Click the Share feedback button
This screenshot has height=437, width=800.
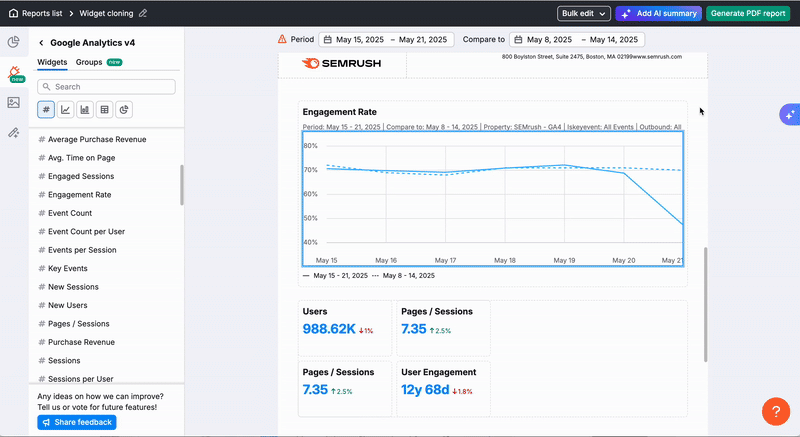[77, 422]
